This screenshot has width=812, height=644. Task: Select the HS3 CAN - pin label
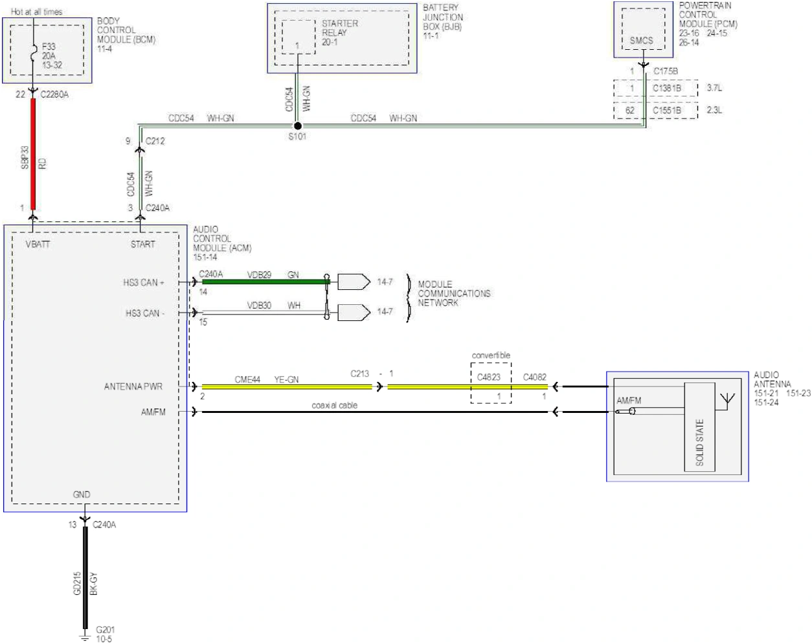(145, 313)
